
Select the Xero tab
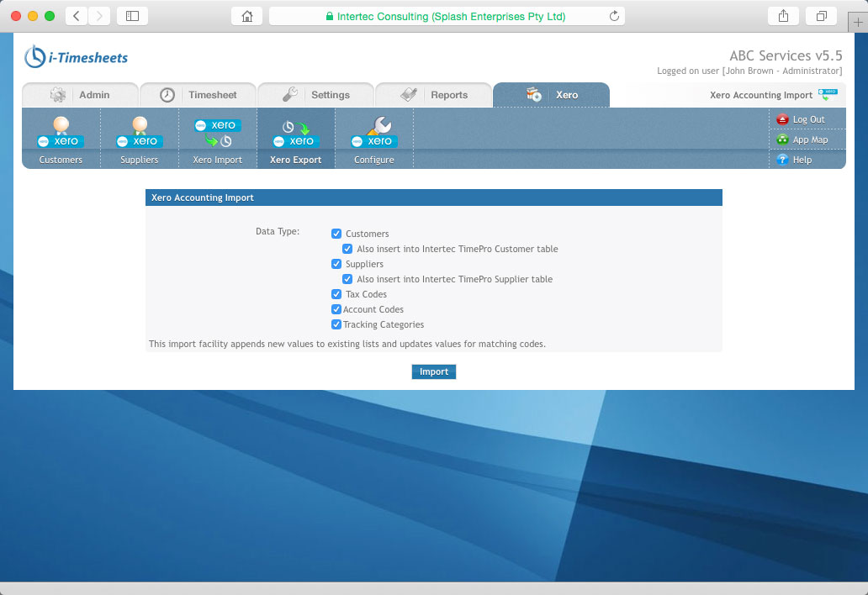click(x=552, y=95)
